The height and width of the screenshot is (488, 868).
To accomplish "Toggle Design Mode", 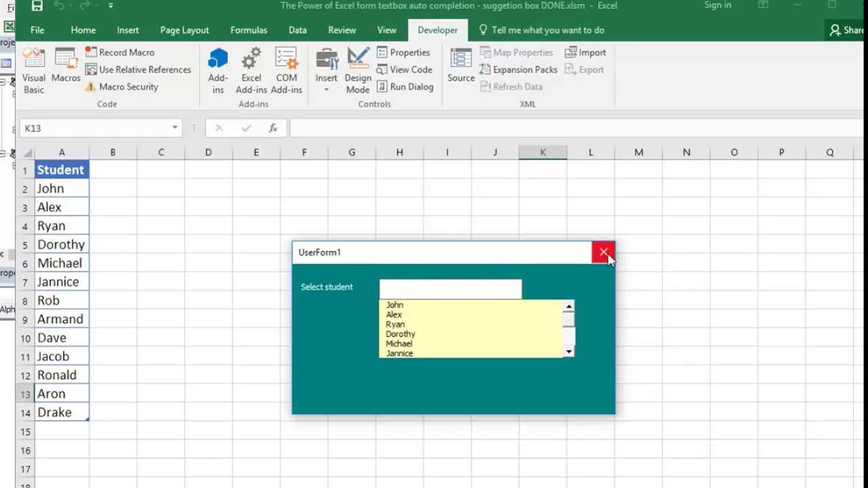I will pyautogui.click(x=358, y=72).
